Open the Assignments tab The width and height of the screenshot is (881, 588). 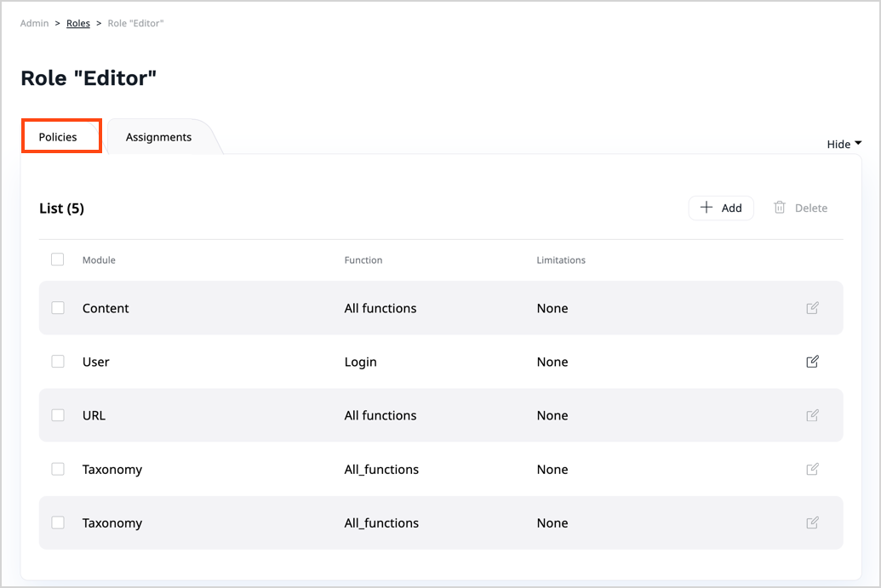158,137
